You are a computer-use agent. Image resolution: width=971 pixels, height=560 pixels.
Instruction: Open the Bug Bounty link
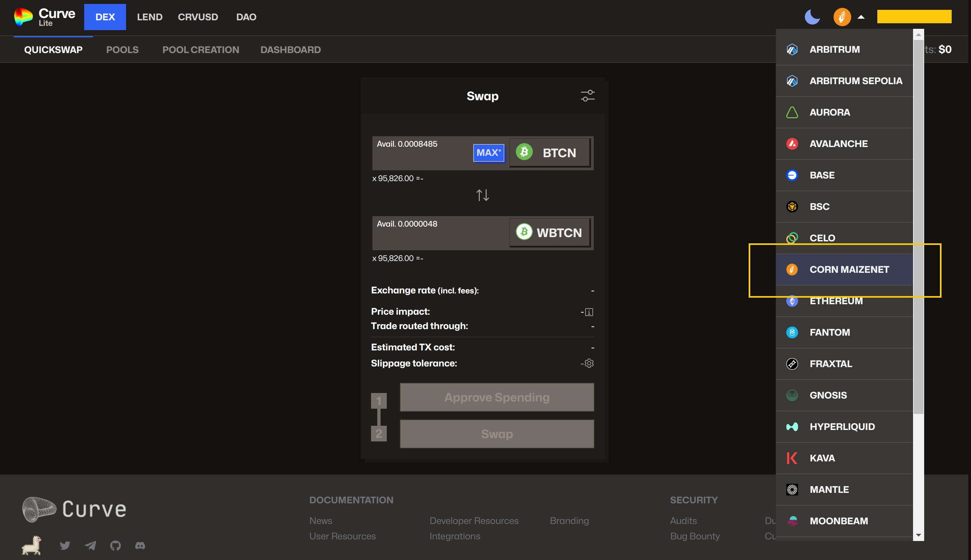695,536
